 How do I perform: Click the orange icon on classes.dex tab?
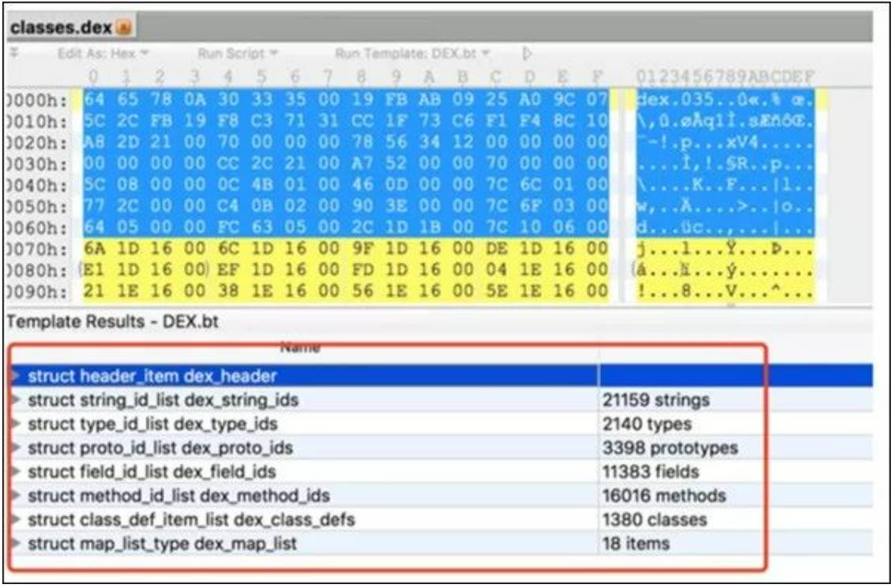coord(123,27)
